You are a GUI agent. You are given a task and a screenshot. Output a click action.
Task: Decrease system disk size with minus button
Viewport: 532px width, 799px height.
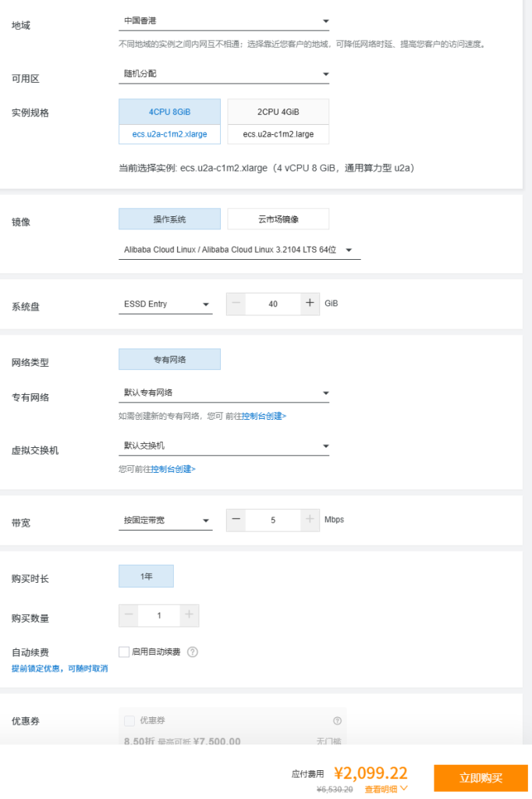(x=236, y=304)
